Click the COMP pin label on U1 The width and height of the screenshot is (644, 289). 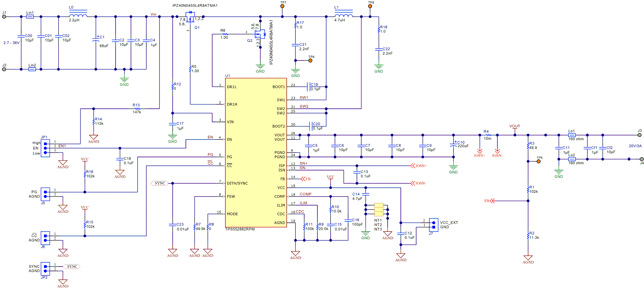coord(280,196)
